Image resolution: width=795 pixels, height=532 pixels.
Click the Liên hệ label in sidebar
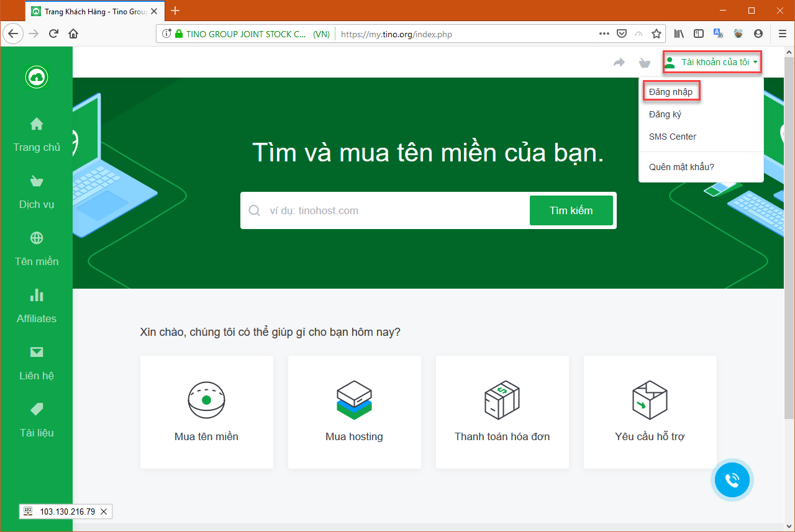pos(37,376)
